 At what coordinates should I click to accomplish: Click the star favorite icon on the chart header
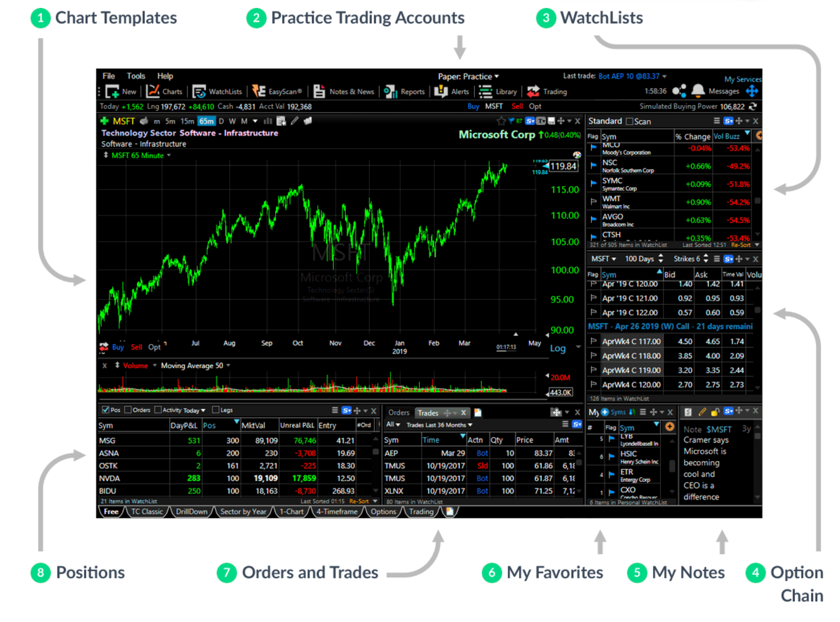click(501, 121)
